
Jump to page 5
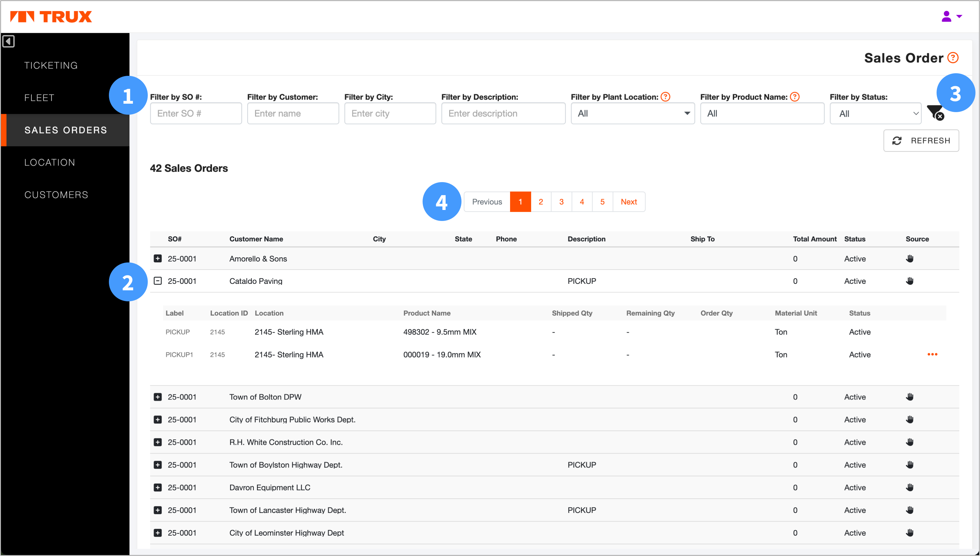[x=602, y=202]
